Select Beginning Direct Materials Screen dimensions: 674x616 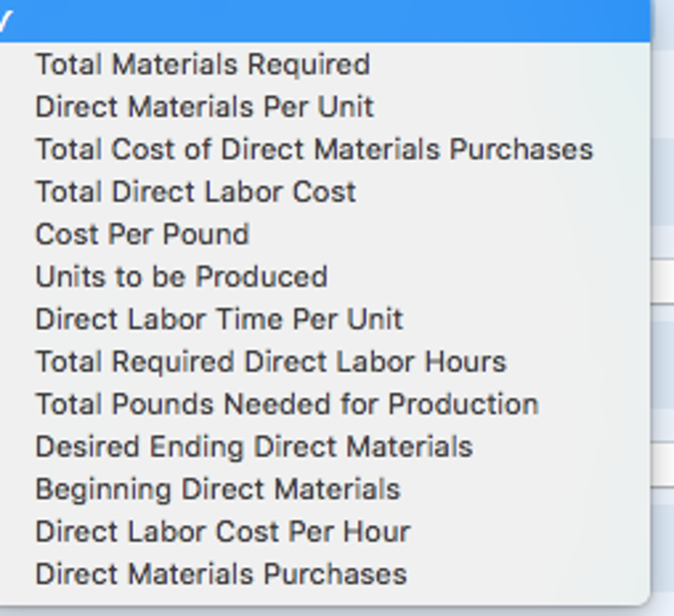218,489
